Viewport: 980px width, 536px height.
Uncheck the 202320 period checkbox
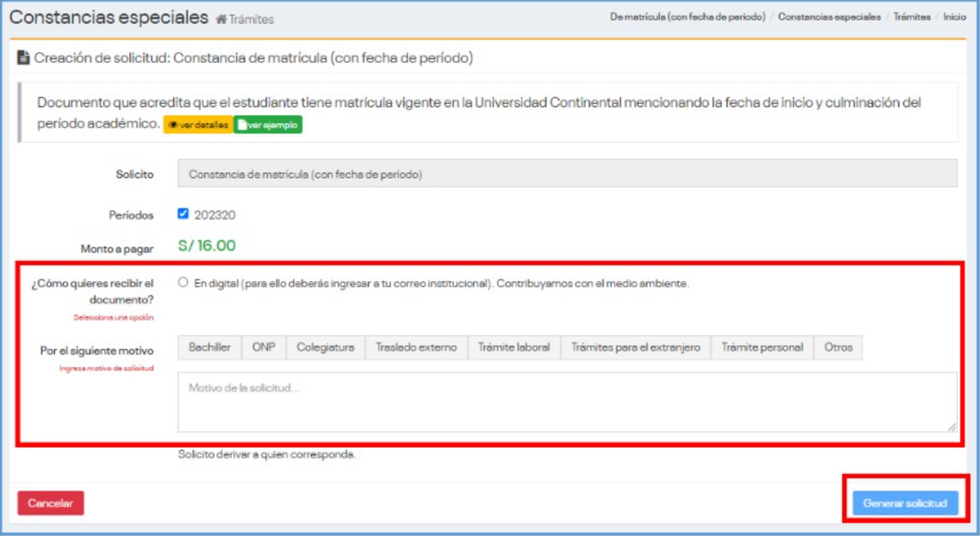[183, 213]
